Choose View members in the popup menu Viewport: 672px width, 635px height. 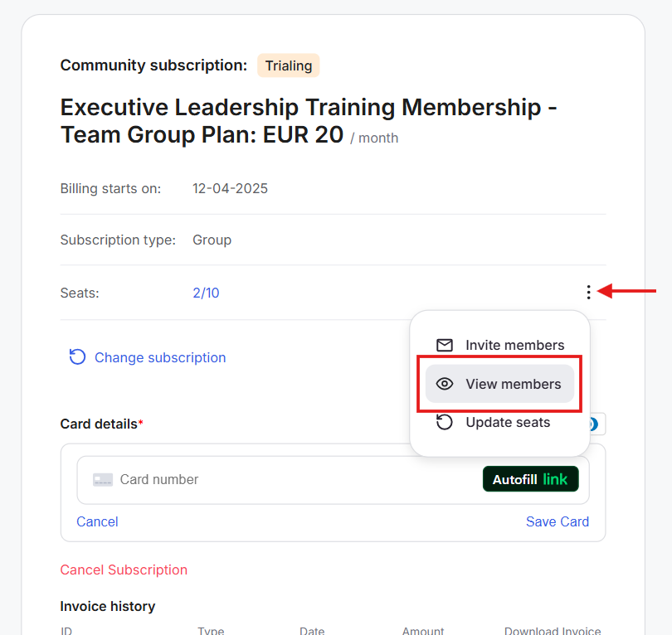tap(513, 384)
